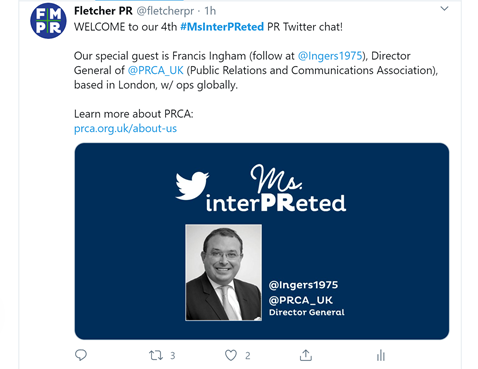The height and width of the screenshot is (369, 478).
Task: Click the like count number 2
Action: tap(248, 356)
